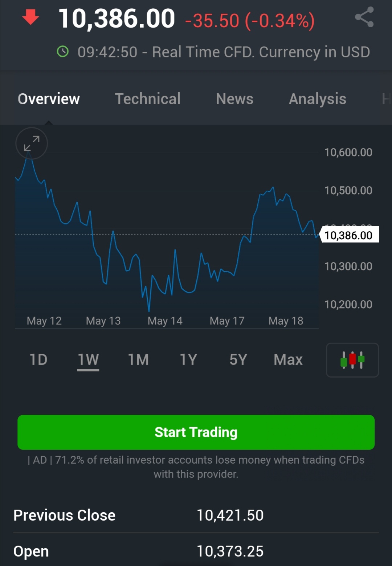This screenshot has width=392, height=566.
Task: Tap the AD retail investor disclaimer text
Action: pos(196,467)
